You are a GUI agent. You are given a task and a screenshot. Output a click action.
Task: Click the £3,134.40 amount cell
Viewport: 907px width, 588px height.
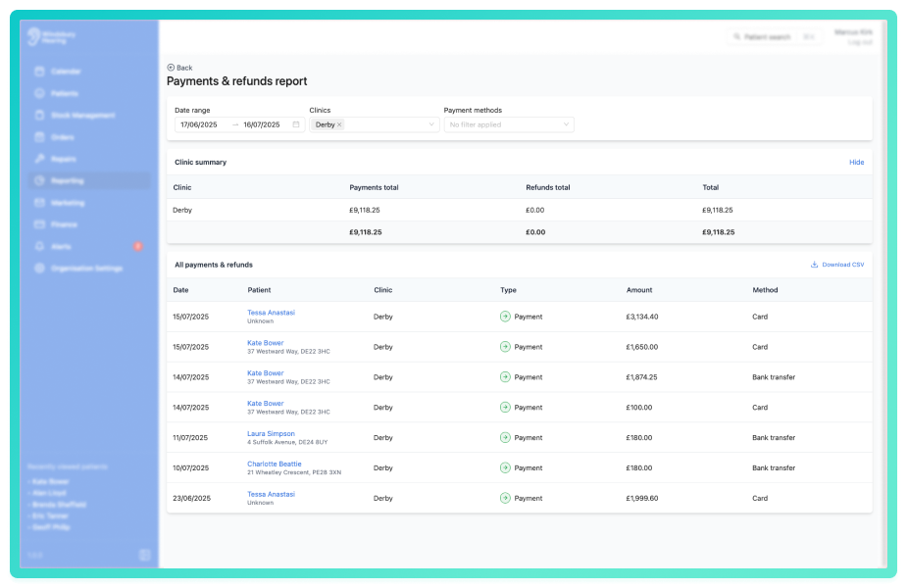click(642, 317)
